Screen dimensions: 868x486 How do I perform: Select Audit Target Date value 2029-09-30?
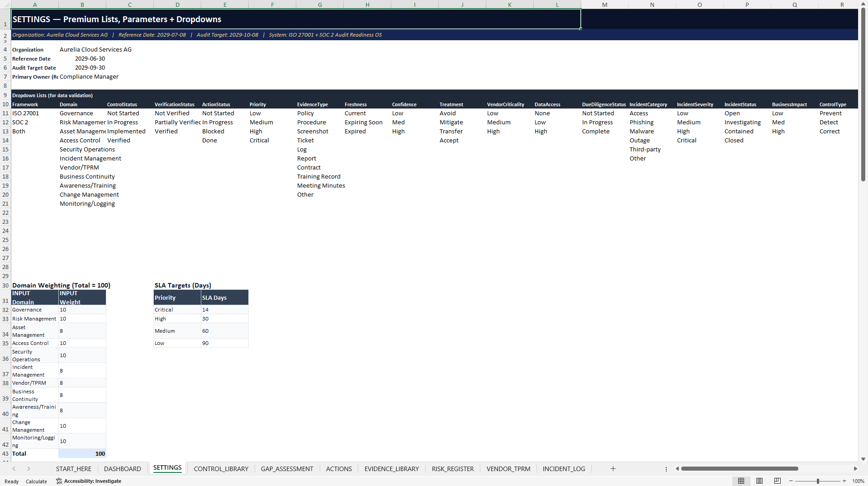pos(82,68)
